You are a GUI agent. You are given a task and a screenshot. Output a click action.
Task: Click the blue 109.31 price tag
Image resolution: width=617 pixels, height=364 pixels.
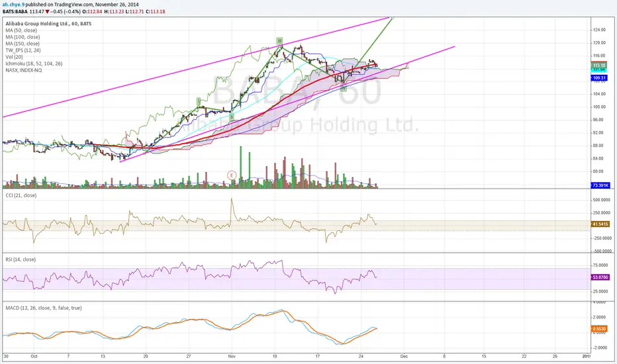click(x=599, y=78)
